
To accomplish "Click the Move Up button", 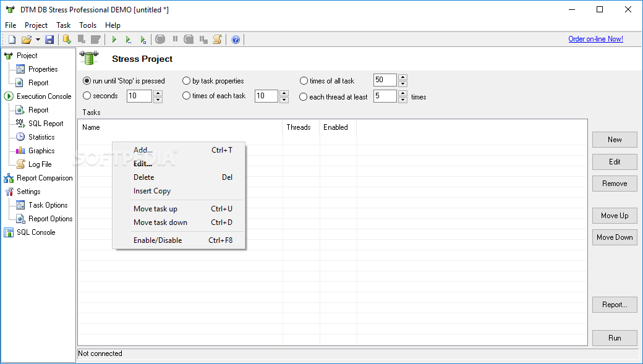I will (615, 215).
